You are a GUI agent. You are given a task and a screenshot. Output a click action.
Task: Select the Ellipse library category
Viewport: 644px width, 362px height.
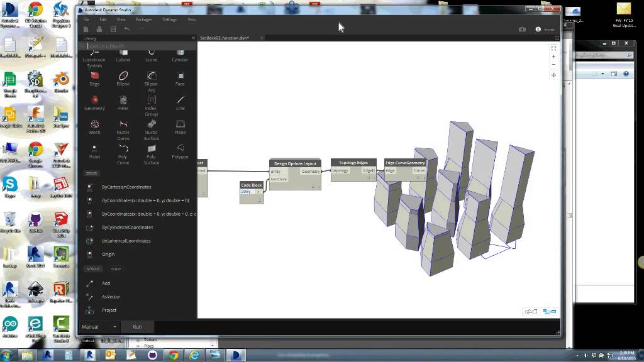tap(123, 79)
